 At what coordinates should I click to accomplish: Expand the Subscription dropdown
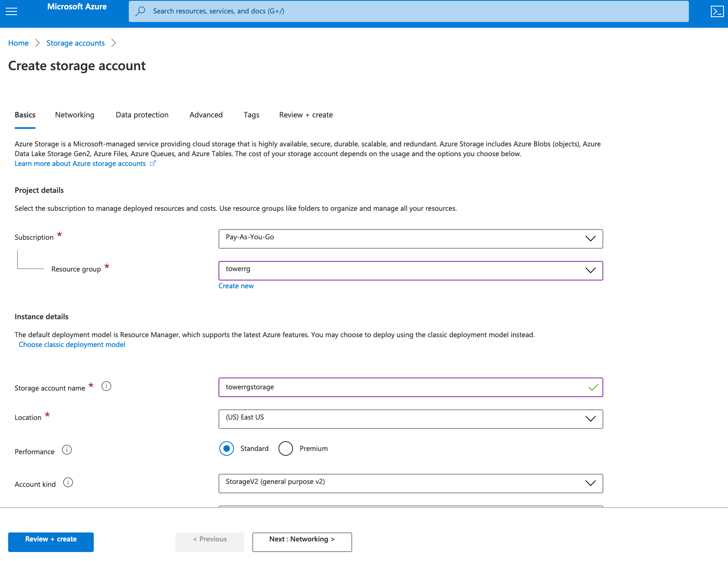(x=410, y=239)
